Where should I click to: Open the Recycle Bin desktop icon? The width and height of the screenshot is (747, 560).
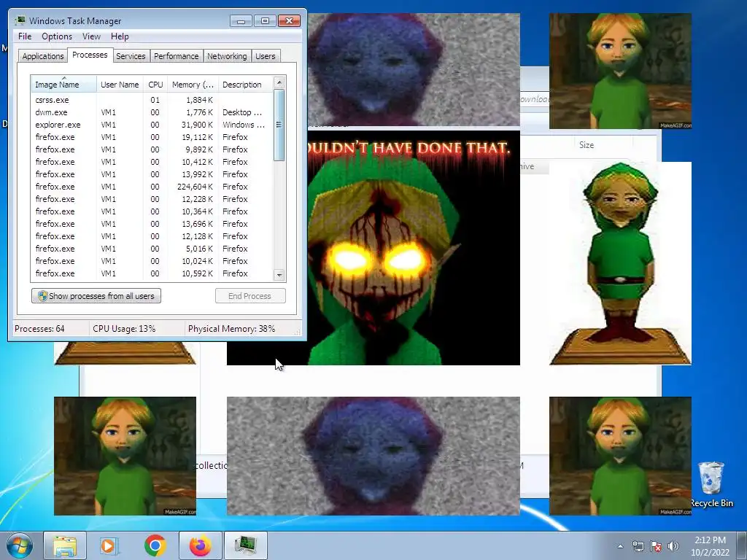(x=712, y=484)
